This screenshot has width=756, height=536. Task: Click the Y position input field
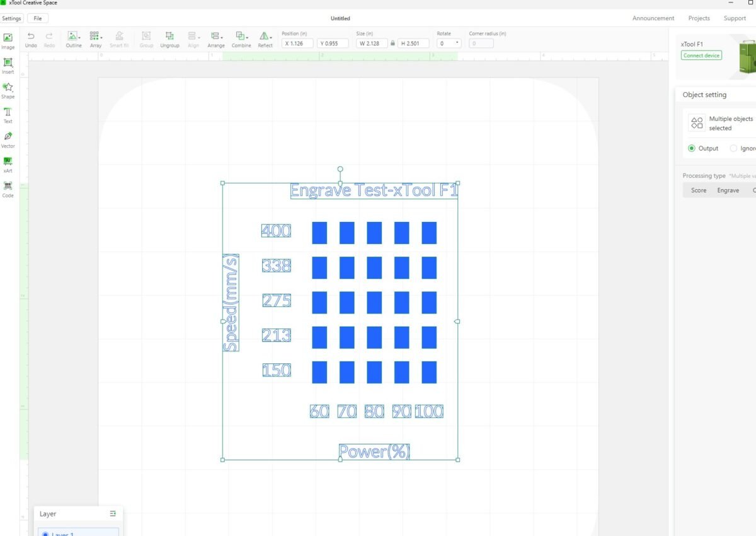(333, 44)
